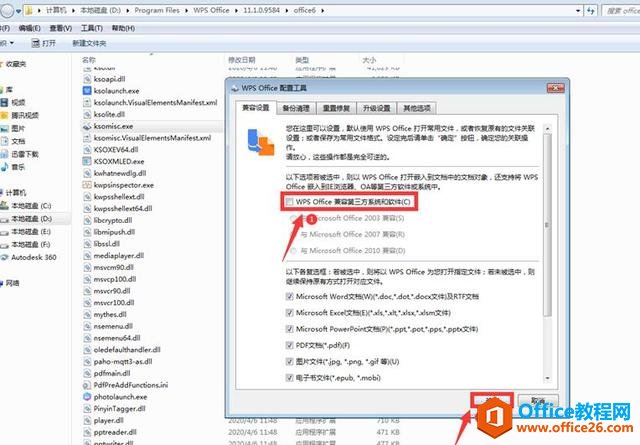Select the ksolite.dll file
The height and width of the screenshot is (445, 640).
109,114
